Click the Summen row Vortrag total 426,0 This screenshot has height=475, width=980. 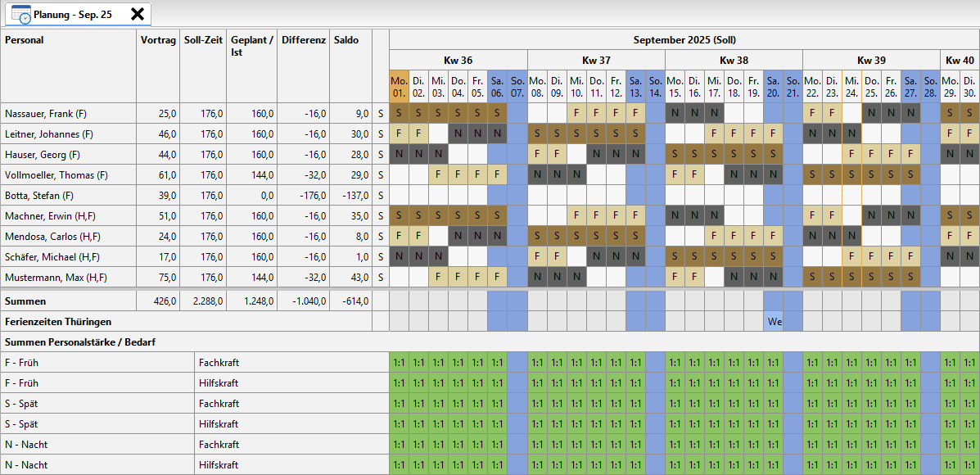165,301
